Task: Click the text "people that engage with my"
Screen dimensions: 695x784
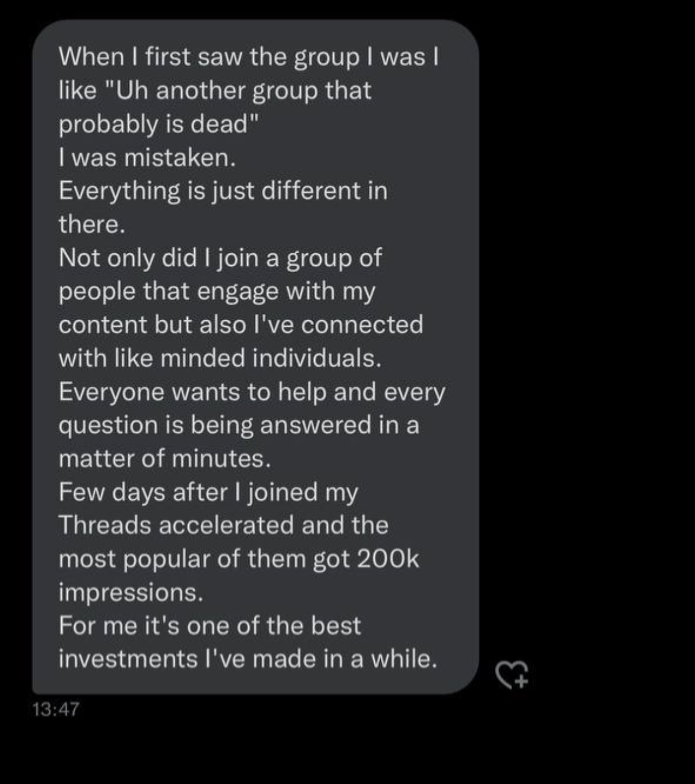Action: [217, 291]
